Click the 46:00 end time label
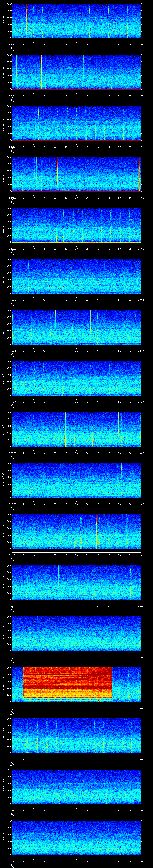 141,759
